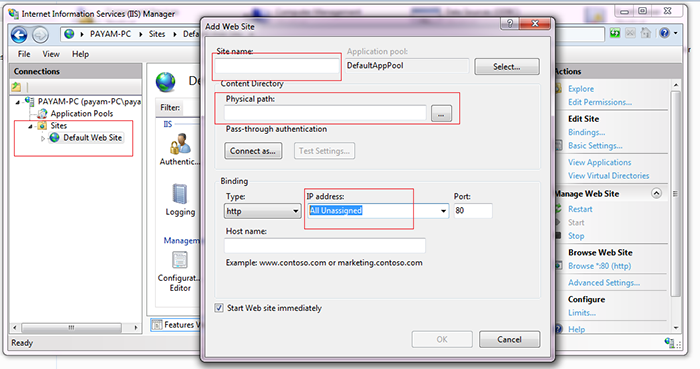The height and width of the screenshot is (369, 700).
Task: Click the browse physical path button
Action: coord(441,114)
